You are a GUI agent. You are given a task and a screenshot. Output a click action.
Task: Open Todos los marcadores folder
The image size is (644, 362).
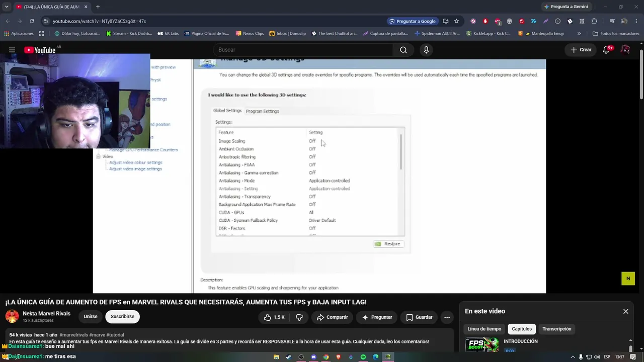pyautogui.click(x=616, y=34)
